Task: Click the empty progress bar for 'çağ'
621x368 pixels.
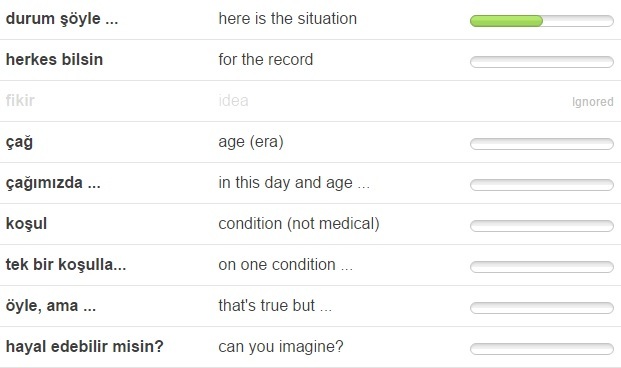Action: 542,144
